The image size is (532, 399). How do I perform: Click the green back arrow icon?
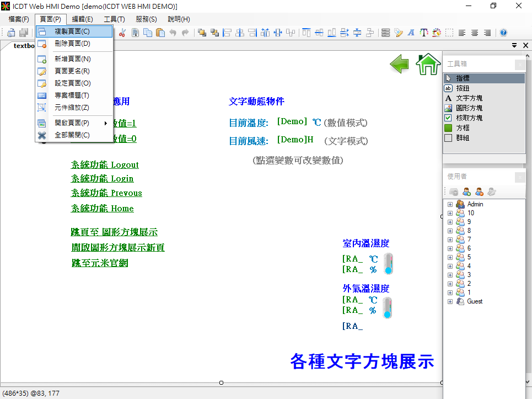[x=400, y=64]
